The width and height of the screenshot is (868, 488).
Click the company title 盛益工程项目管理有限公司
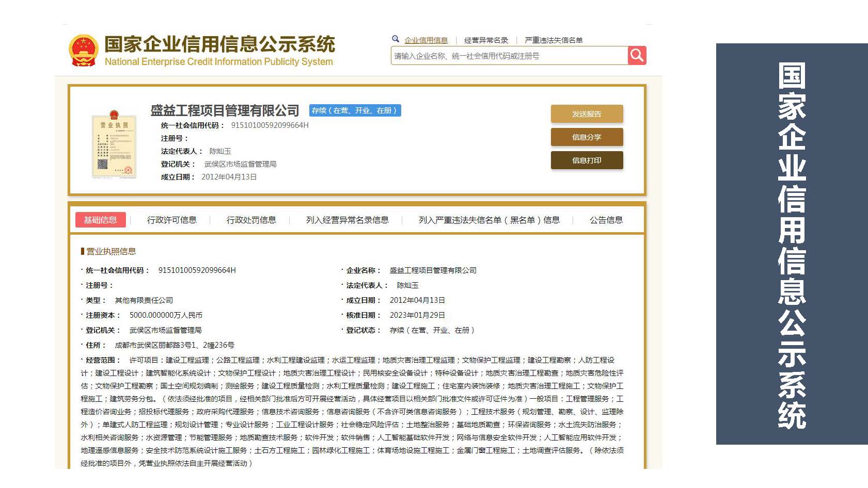click(x=225, y=110)
